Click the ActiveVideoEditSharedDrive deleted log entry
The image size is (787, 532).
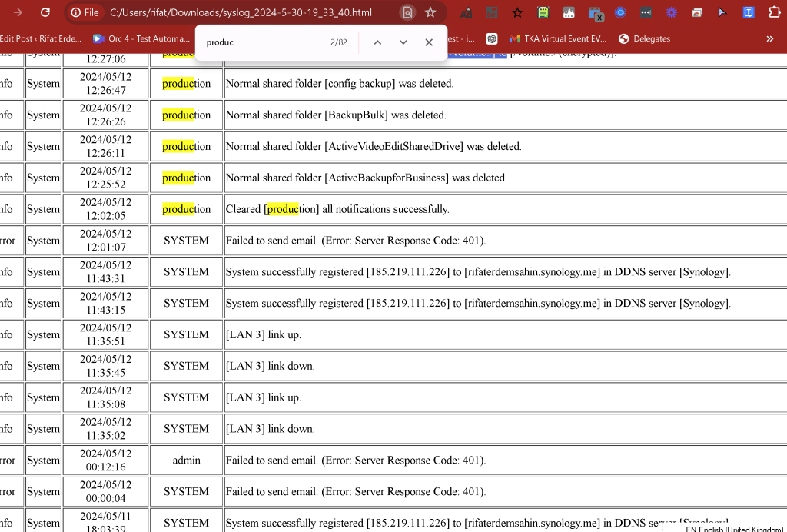click(x=374, y=147)
